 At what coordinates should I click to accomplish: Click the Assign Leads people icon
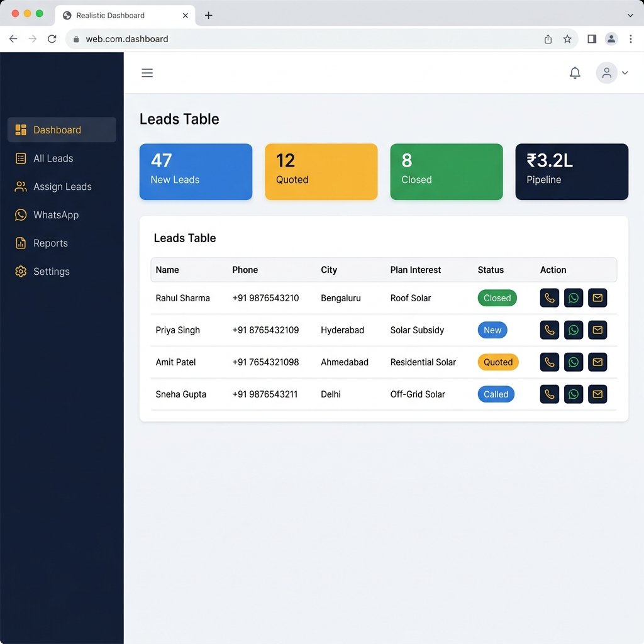pyautogui.click(x=21, y=187)
